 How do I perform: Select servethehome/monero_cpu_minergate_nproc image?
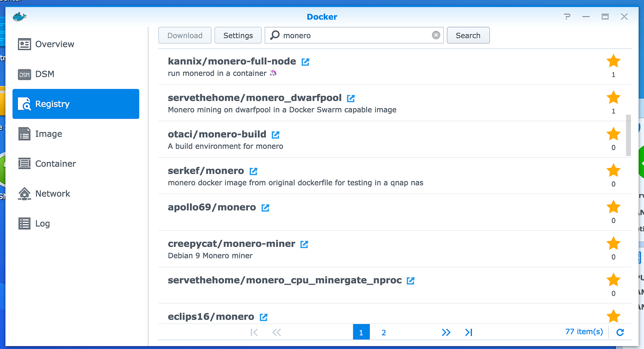[395, 285]
